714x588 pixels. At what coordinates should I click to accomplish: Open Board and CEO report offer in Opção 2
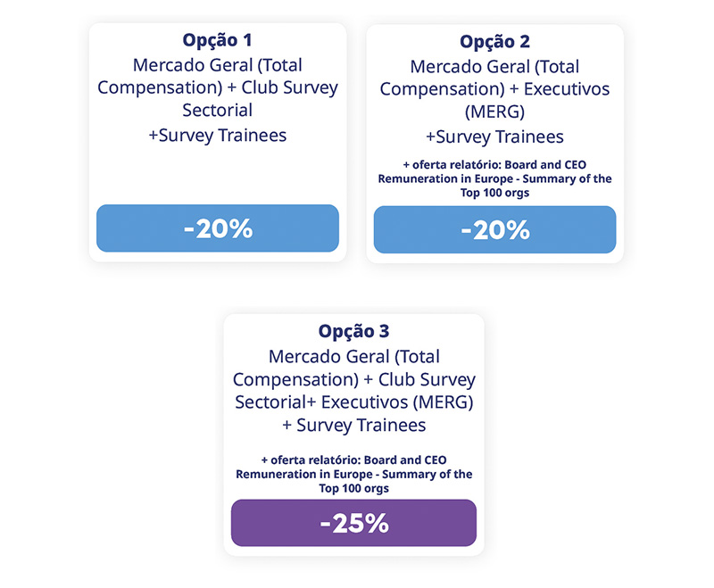[494, 178]
